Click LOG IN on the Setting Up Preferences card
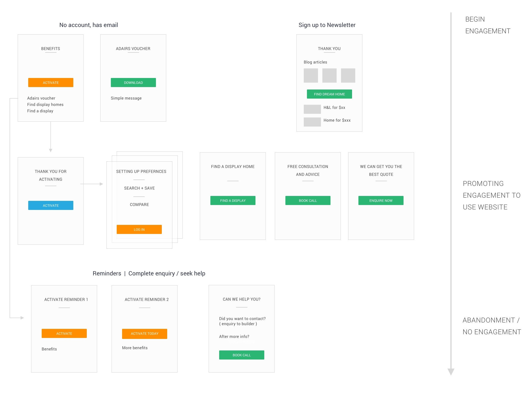The height and width of the screenshot is (399, 532). [x=139, y=229]
